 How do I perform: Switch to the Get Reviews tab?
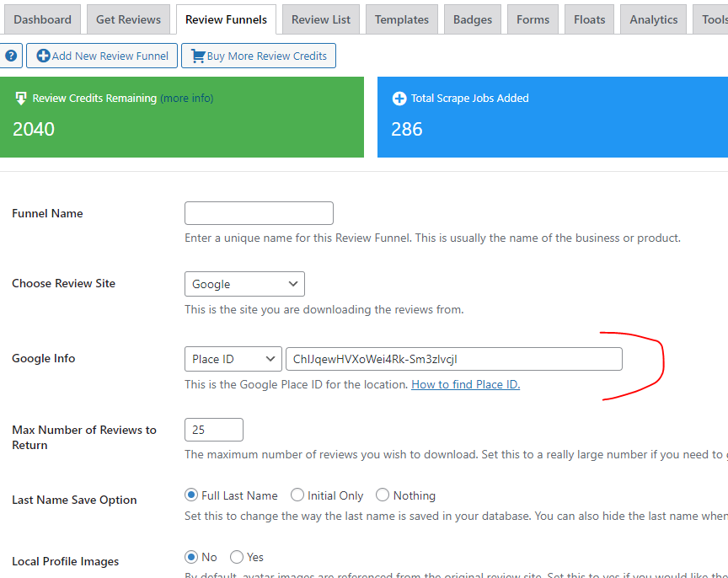(128, 19)
